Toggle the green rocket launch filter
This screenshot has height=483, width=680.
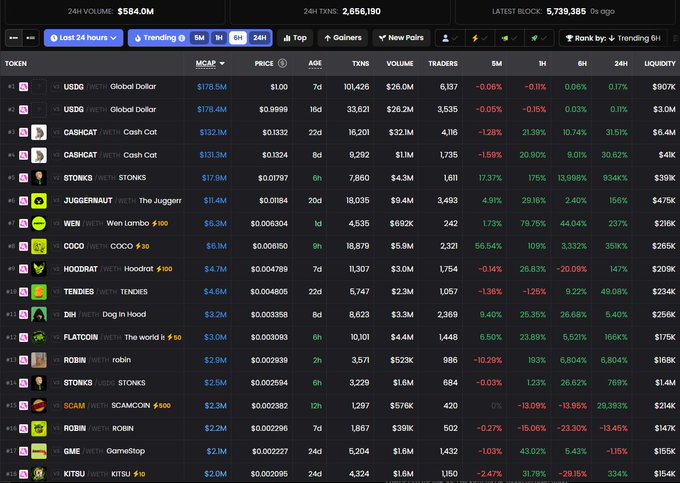tap(539, 38)
